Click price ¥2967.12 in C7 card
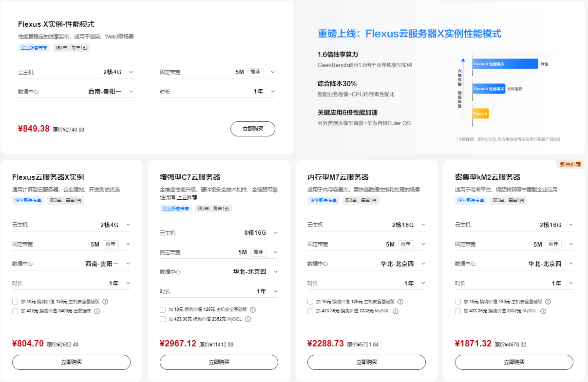The width and height of the screenshot is (588, 382). click(178, 344)
